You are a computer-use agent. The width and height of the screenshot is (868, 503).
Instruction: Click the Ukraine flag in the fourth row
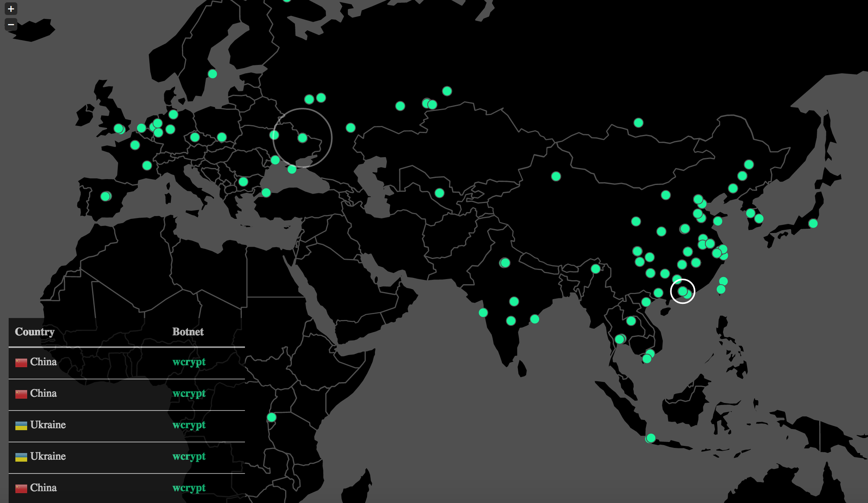click(x=22, y=456)
